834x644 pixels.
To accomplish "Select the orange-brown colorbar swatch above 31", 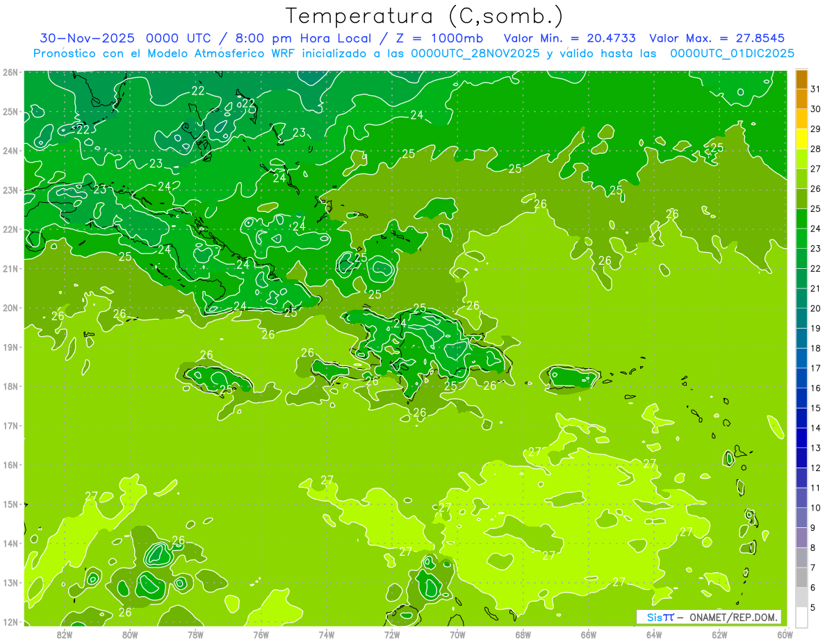I will (801, 79).
